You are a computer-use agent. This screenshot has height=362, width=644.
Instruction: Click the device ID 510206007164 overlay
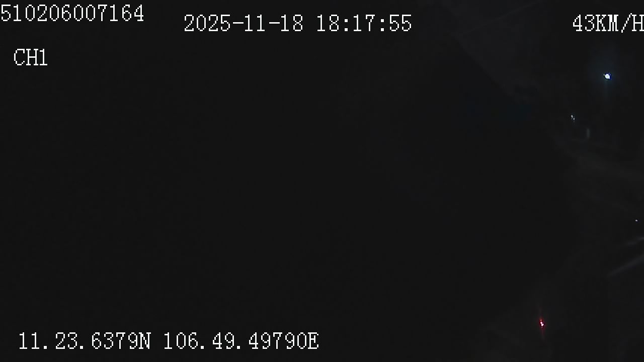72,14
